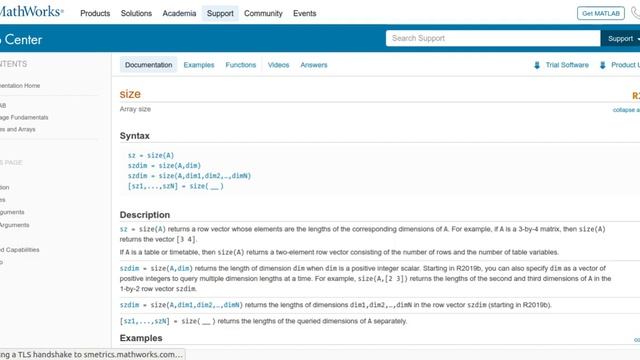Click [sz1,...,szN] = size(__) syntax line
This screenshot has height=360, width=640.
click(x=176, y=186)
